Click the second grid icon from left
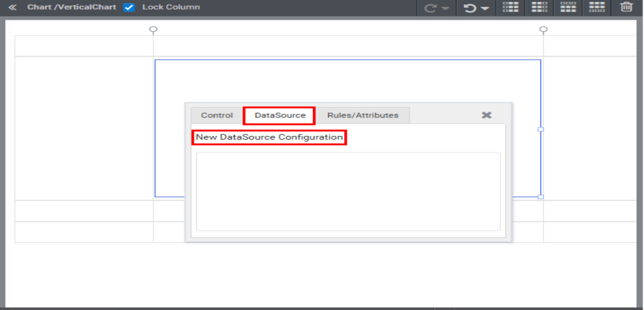Viewport: 644px width, 310px height. coord(539,8)
